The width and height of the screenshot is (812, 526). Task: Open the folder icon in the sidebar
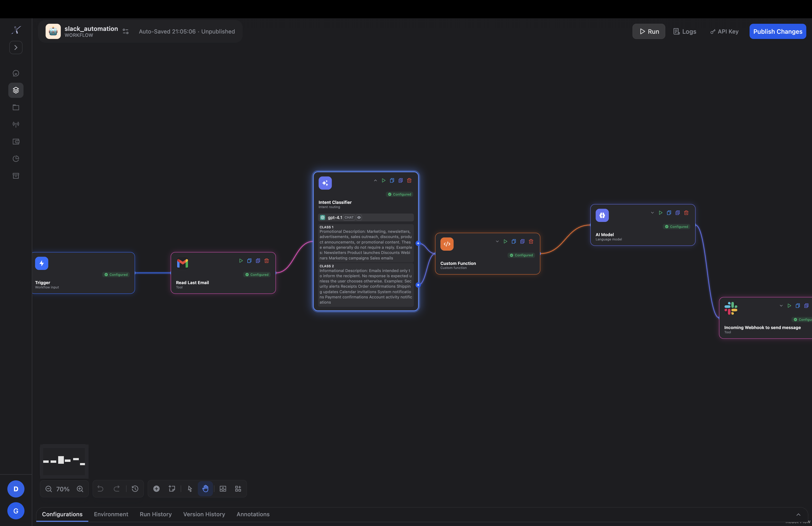pyautogui.click(x=16, y=107)
